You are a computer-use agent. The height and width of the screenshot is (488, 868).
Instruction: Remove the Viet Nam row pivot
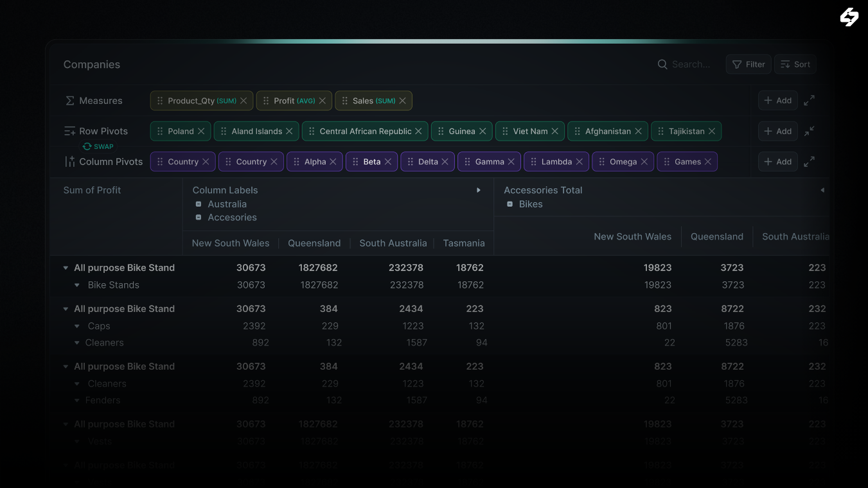coord(555,131)
